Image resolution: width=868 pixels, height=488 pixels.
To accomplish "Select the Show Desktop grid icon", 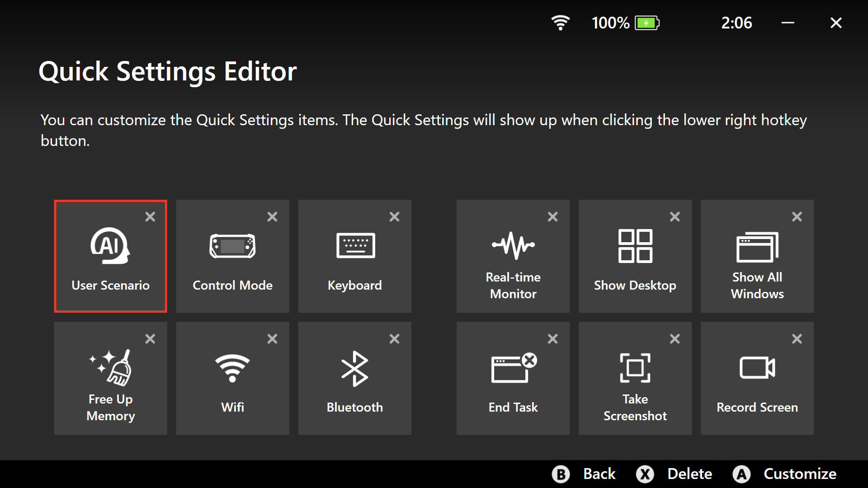I will (x=635, y=246).
